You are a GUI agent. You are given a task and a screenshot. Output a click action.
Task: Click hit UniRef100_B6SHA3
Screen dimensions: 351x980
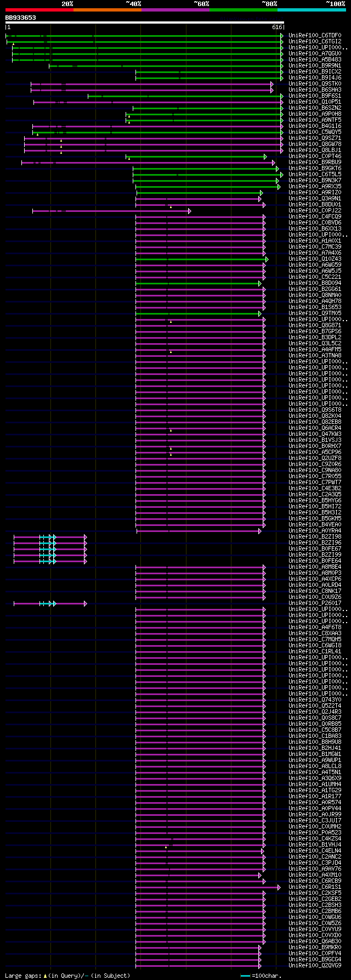tap(315, 90)
